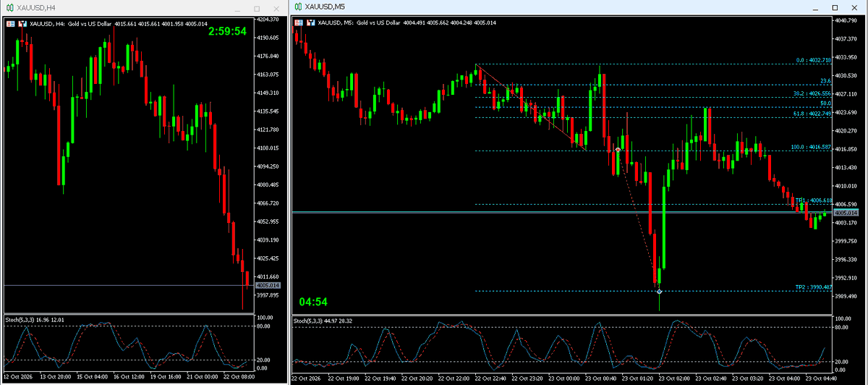Select the Fibonacci 0.0 : 4032.718 level label

(x=814, y=61)
